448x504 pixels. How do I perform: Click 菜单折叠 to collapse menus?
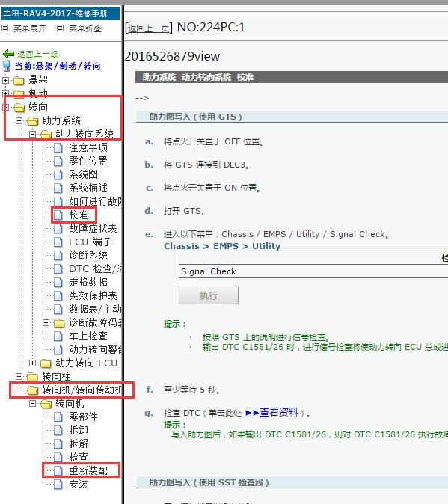click(85, 28)
